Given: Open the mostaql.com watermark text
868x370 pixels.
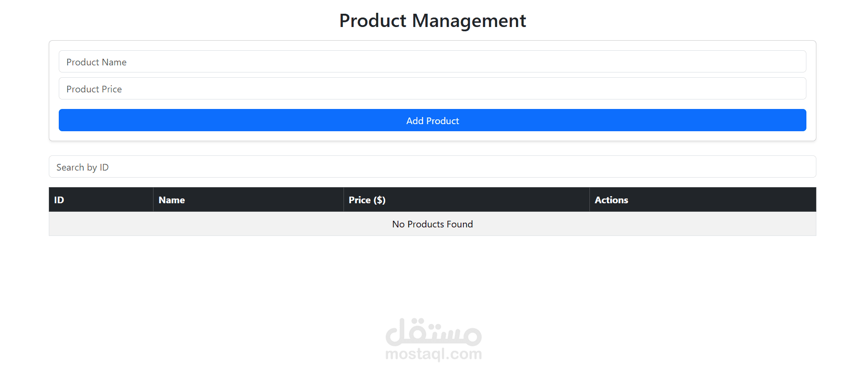Looking at the screenshot, I should pyautogui.click(x=434, y=354).
